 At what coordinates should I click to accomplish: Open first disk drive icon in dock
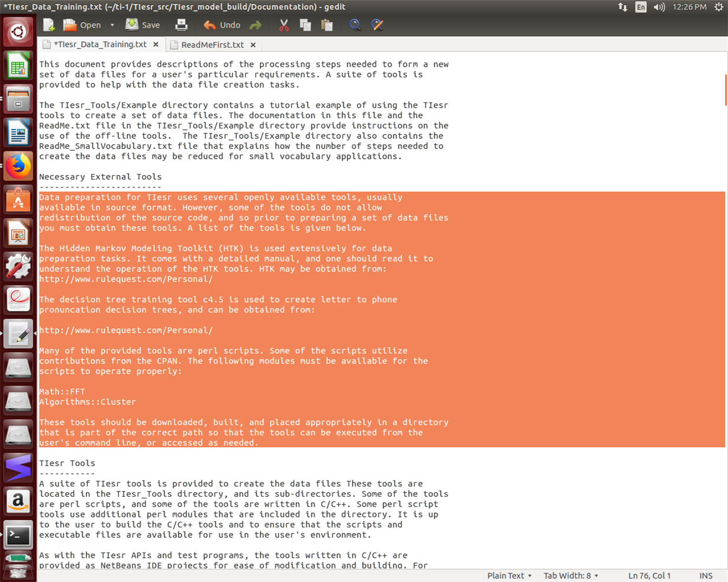[18, 367]
